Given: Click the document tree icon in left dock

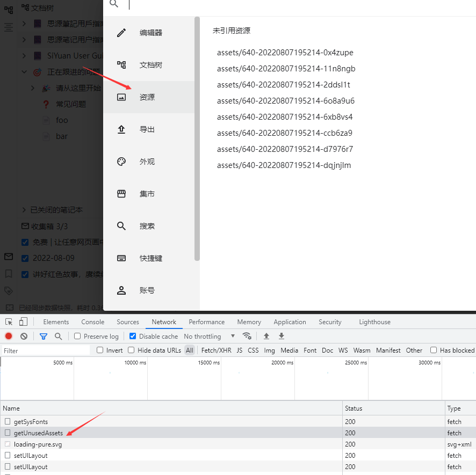Looking at the screenshot, I should 9,10.
